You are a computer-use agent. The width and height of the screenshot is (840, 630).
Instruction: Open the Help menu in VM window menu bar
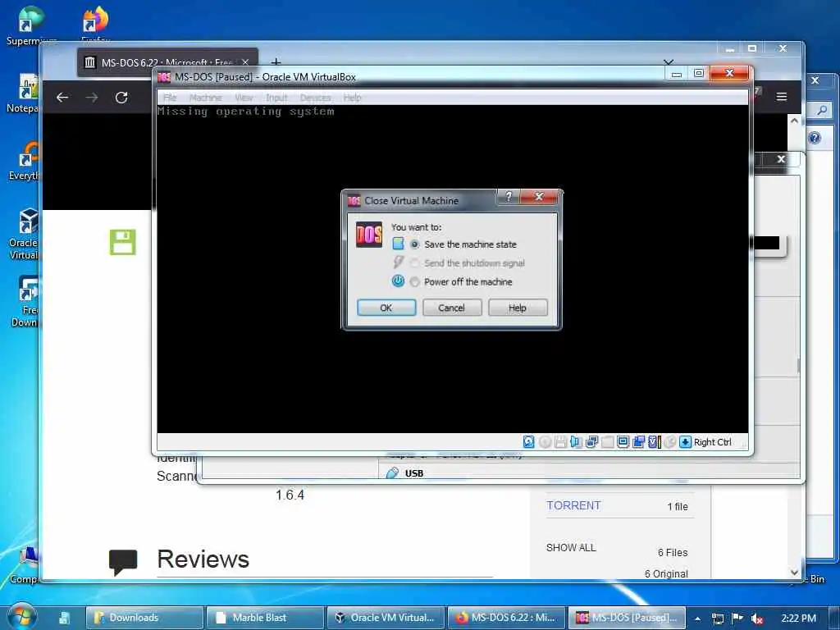352,98
